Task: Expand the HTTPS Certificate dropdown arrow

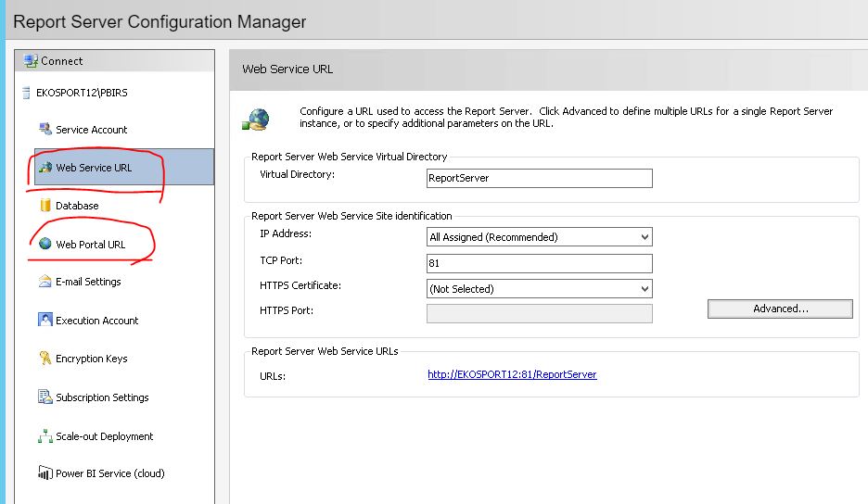Action: pos(645,289)
